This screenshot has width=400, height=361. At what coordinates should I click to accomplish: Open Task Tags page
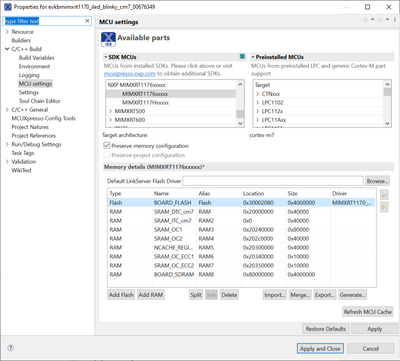[x=23, y=153]
